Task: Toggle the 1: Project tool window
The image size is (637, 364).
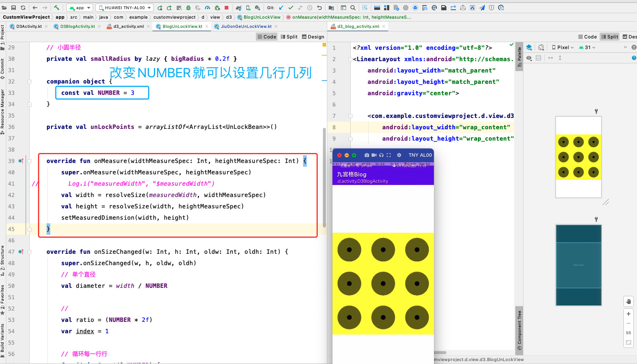Action: (x=3, y=38)
